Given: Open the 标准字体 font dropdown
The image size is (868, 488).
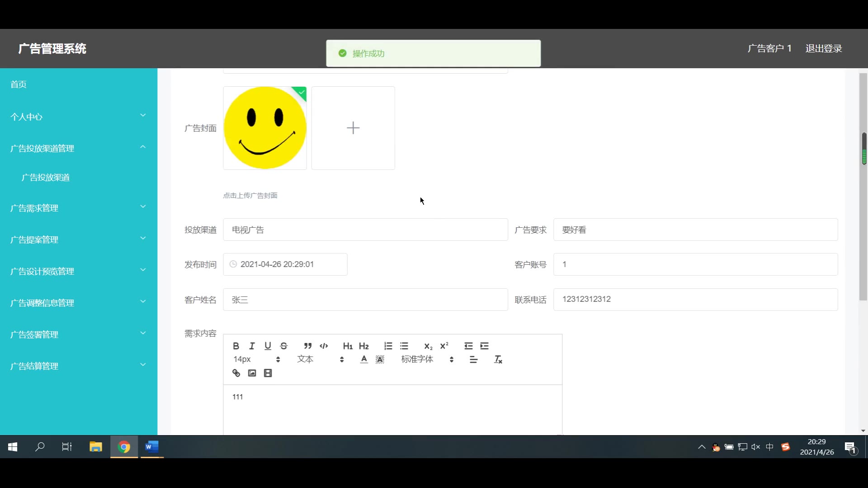Looking at the screenshot, I should 427,360.
